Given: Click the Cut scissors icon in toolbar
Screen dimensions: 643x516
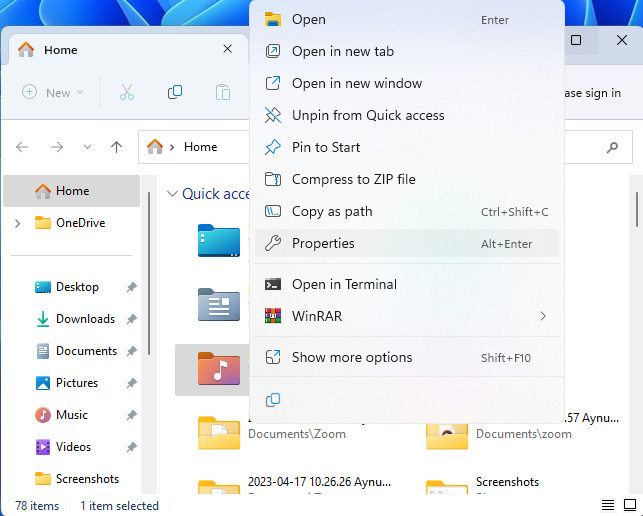Looking at the screenshot, I should (x=127, y=92).
